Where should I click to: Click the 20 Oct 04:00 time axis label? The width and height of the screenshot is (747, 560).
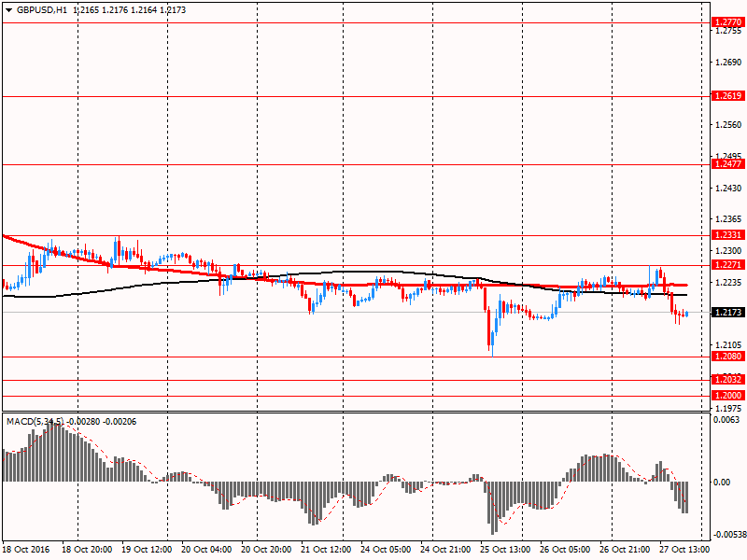206,549
